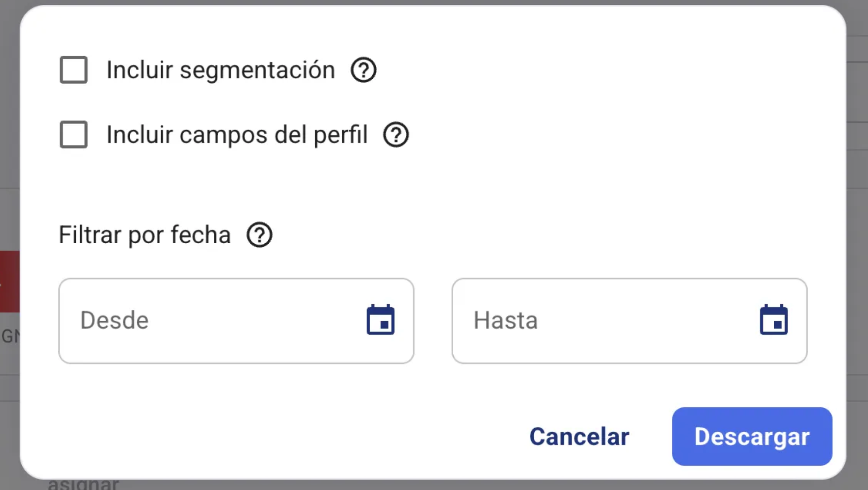Viewport: 868px width, 490px height.
Task: Tick the Incluir campos del perfil checkbox
Action: pos(74,134)
